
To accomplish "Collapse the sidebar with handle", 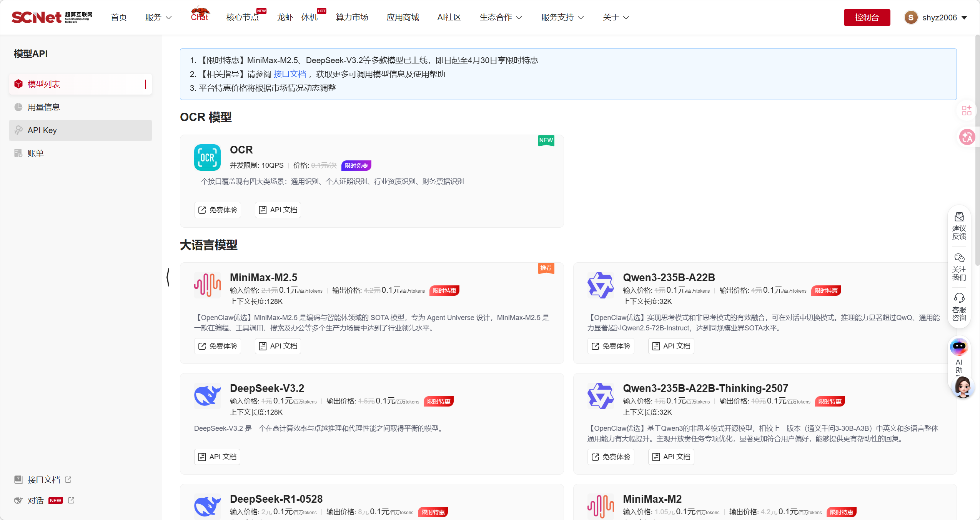I will [168, 277].
